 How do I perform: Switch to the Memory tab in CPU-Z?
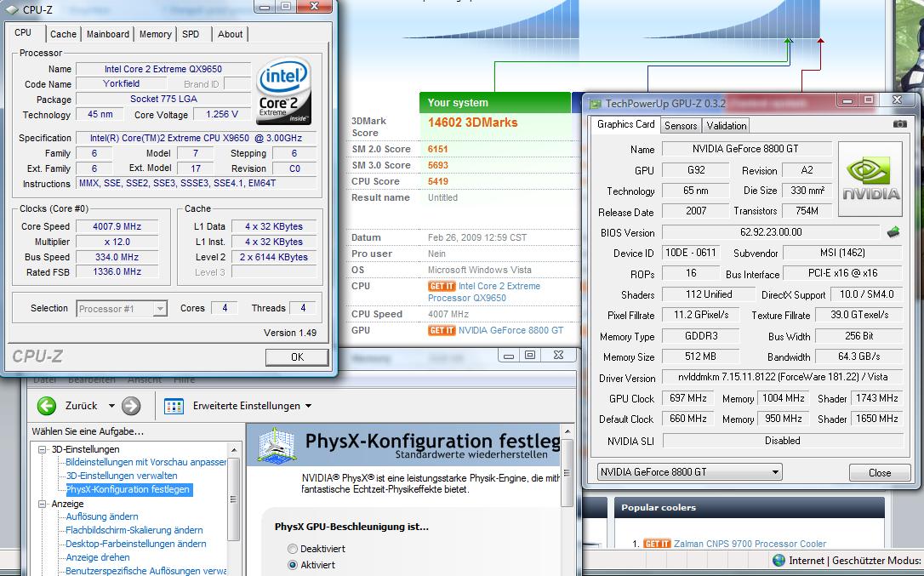[x=156, y=34]
